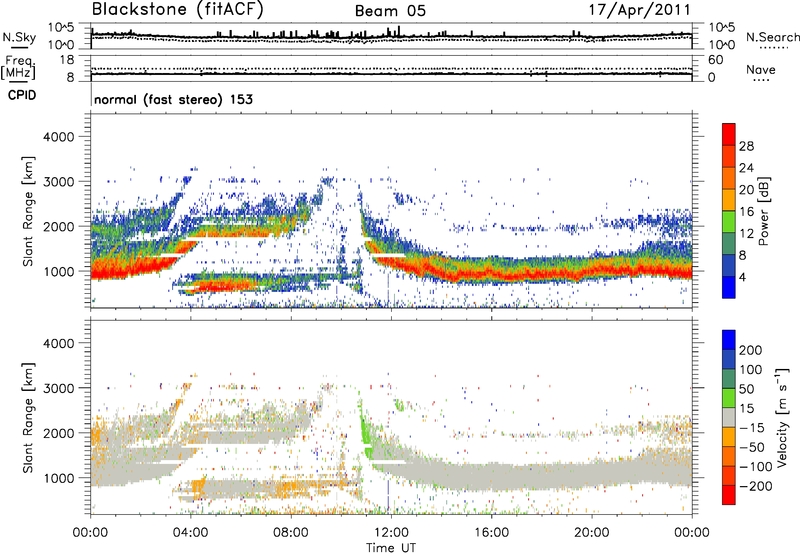
Task: Click the 'Power [dB]' colorbar label
Action: tap(763, 211)
